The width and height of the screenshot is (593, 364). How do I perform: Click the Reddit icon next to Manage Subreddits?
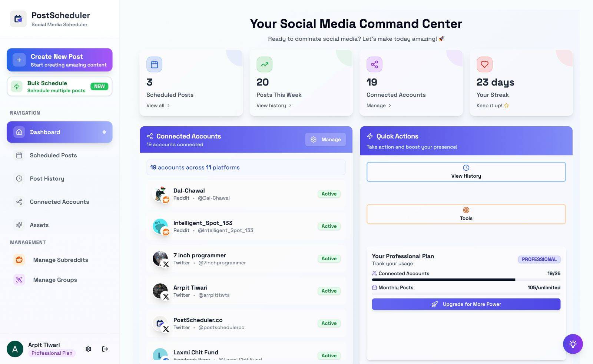coord(19,260)
